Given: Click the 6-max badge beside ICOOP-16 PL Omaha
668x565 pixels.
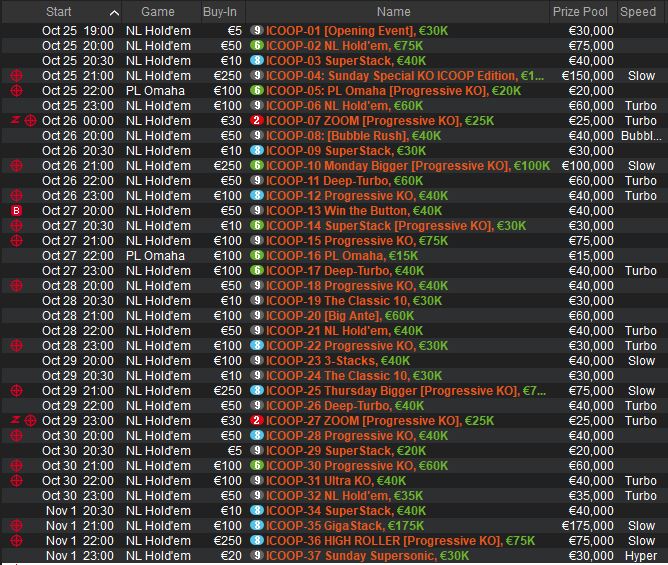Looking at the screenshot, I should (x=256, y=255).
